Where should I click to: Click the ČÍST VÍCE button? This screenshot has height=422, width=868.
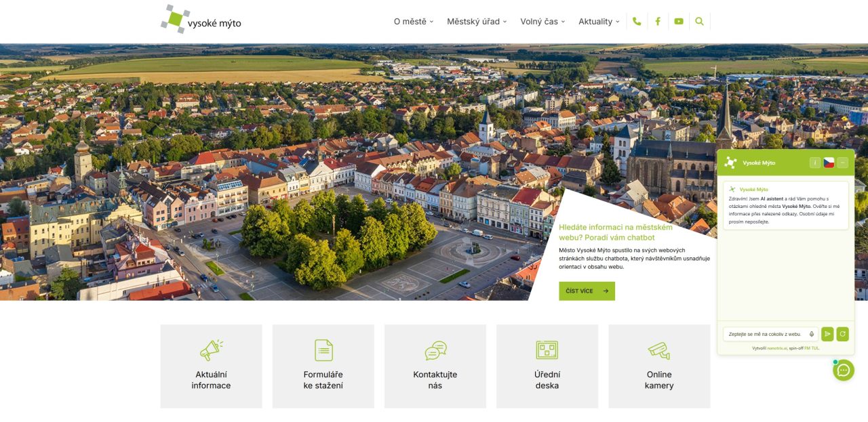[x=586, y=291]
